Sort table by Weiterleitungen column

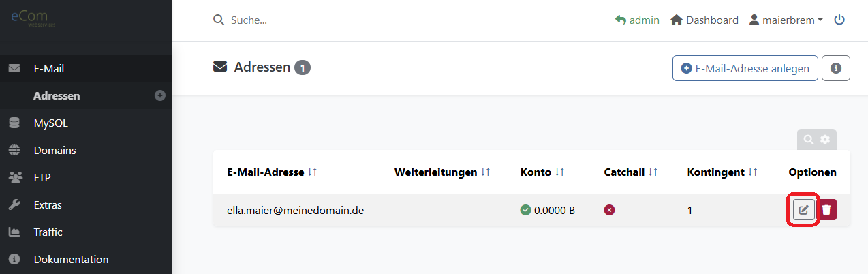(x=486, y=172)
